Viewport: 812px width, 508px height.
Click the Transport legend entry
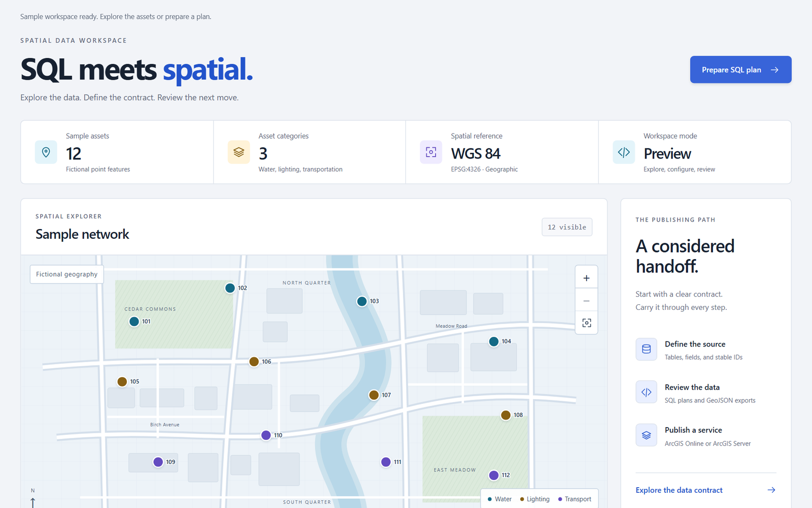click(x=574, y=499)
